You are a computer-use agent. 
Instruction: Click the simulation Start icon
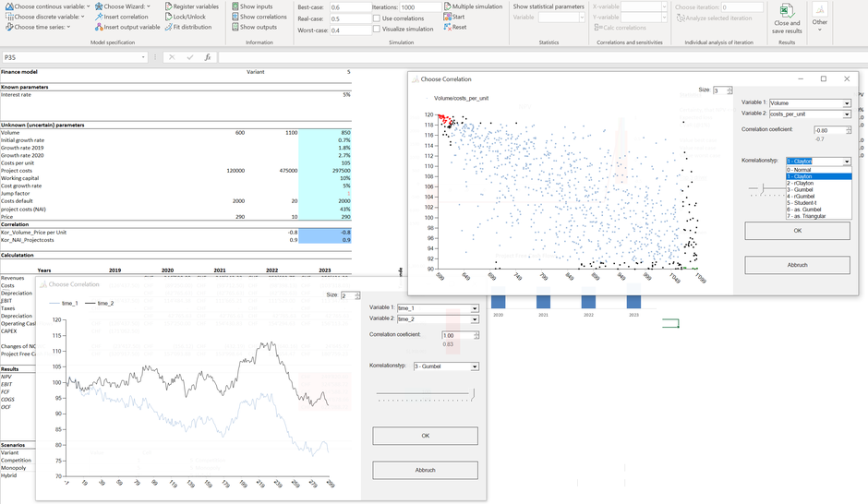pyautogui.click(x=447, y=17)
